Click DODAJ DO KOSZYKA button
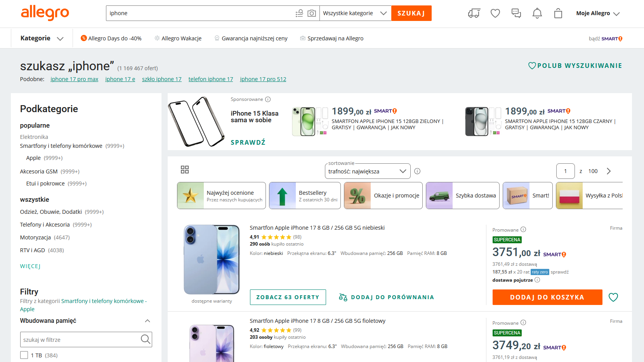644x362 pixels. tap(547, 297)
